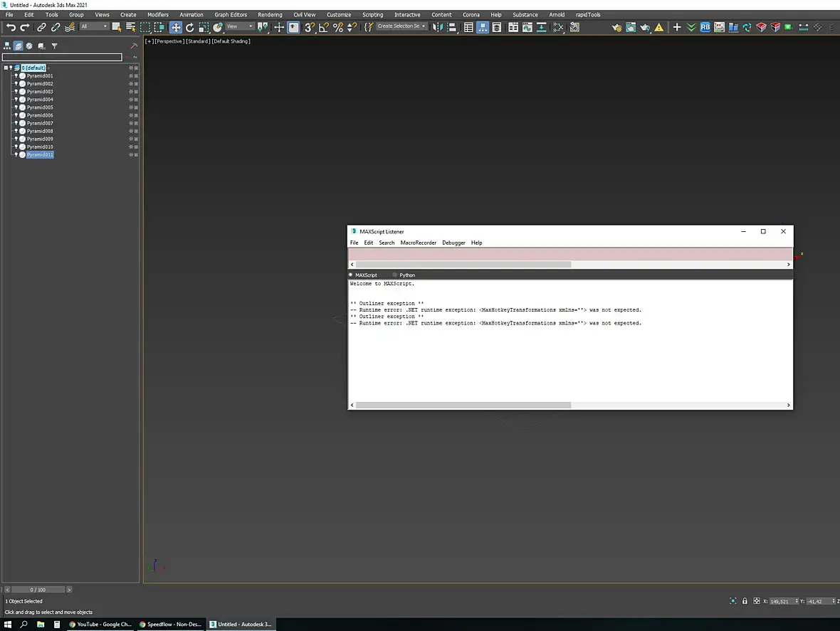
Task: Click the filter funnel icon in explorer
Action: point(54,46)
